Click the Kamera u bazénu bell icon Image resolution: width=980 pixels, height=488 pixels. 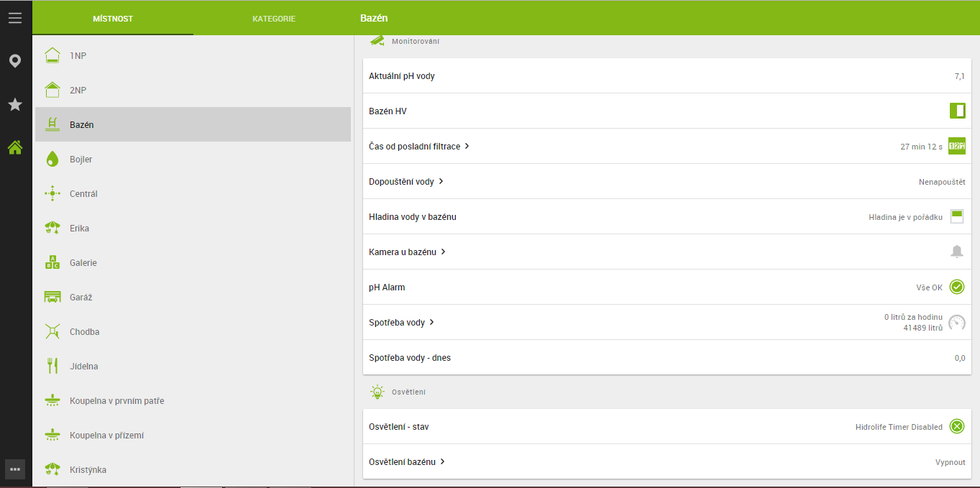point(956,252)
